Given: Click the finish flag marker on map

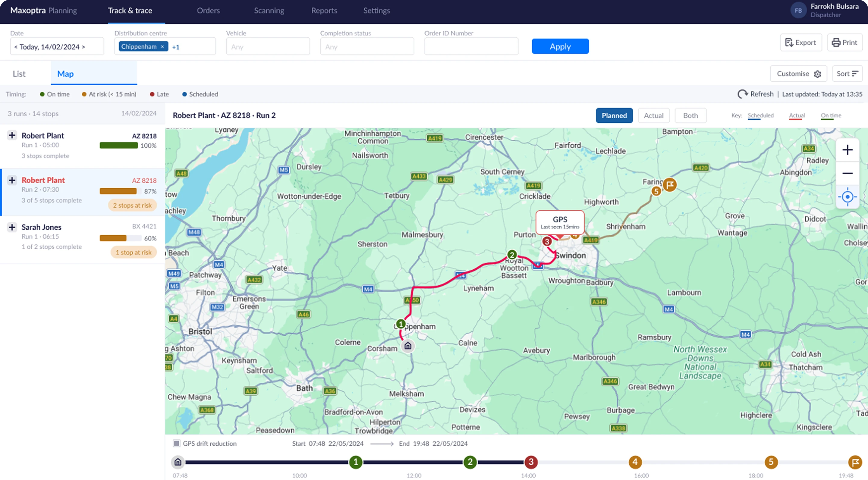Looking at the screenshot, I should click(670, 185).
